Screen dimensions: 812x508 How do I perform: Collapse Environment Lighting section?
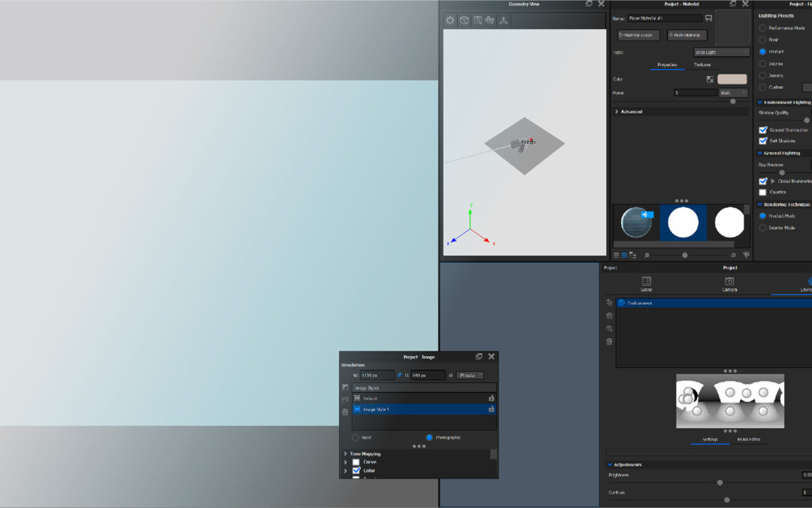point(760,102)
